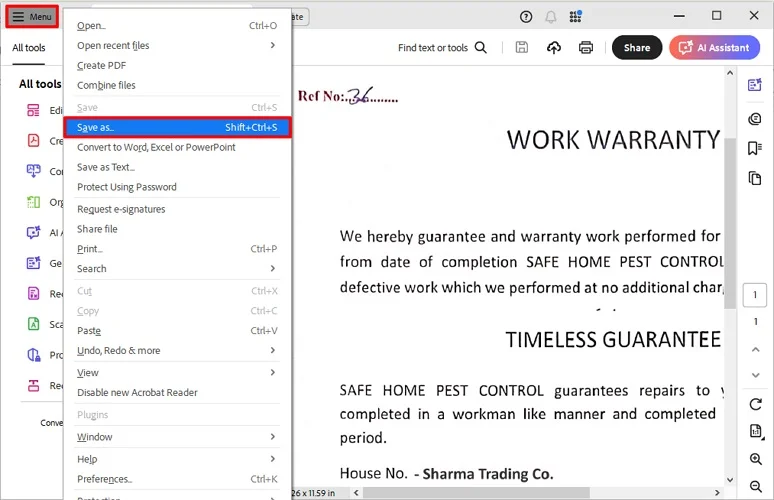Click the Edit PDF tool icon in sidebar
This screenshot has width=774, height=500.
pos(33,110)
